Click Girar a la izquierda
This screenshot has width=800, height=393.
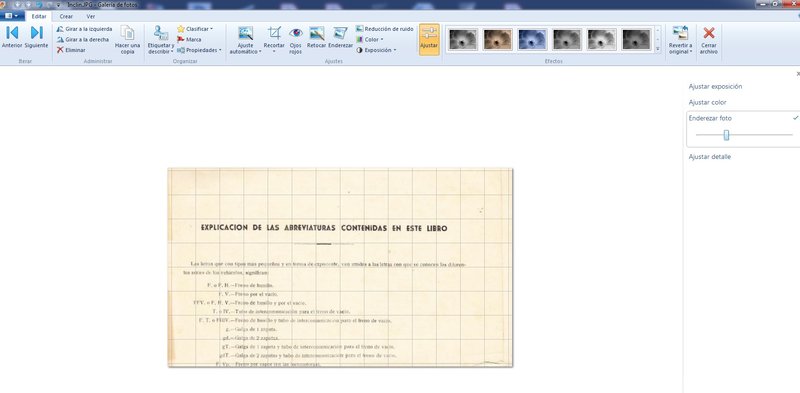pos(84,29)
